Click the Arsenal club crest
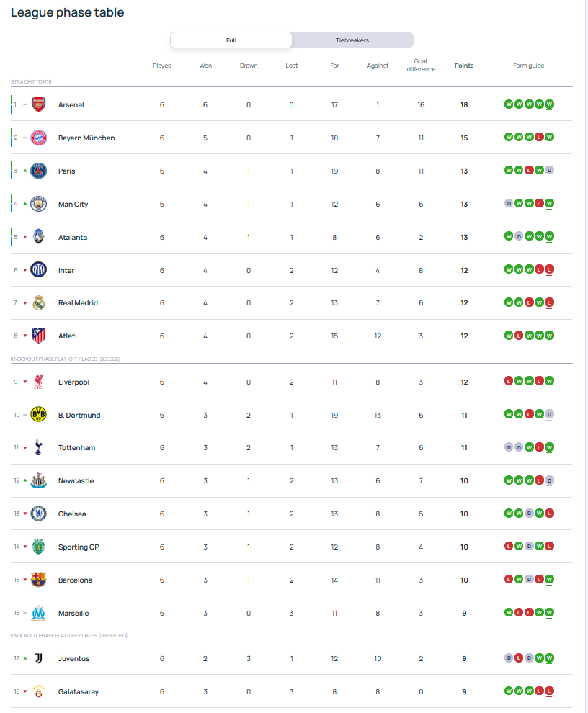 click(x=38, y=104)
